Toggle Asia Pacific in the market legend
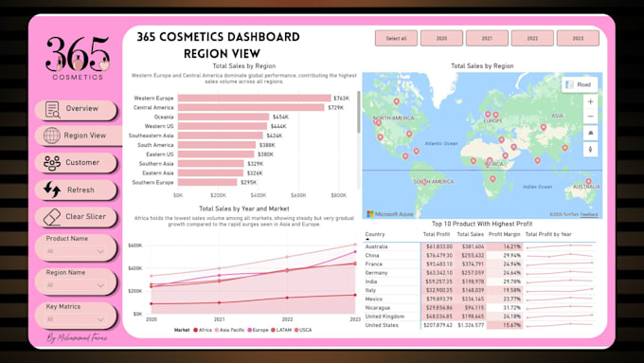This screenshot has height=363, width=644. 229,330
